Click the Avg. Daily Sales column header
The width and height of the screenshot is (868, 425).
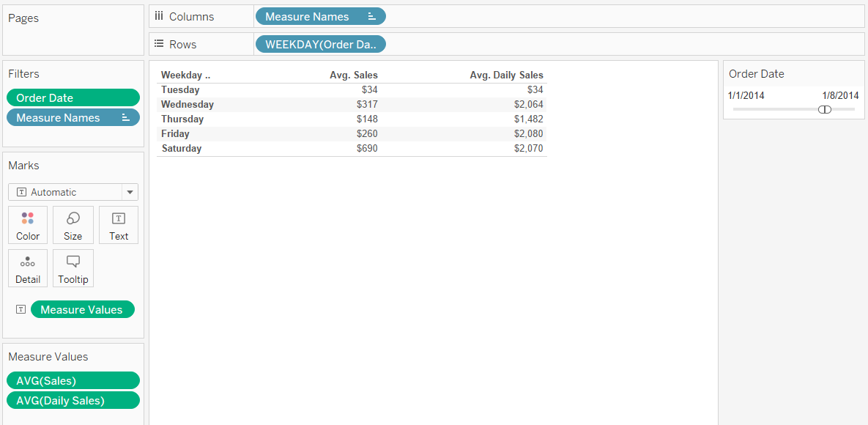tap(507, 75)
